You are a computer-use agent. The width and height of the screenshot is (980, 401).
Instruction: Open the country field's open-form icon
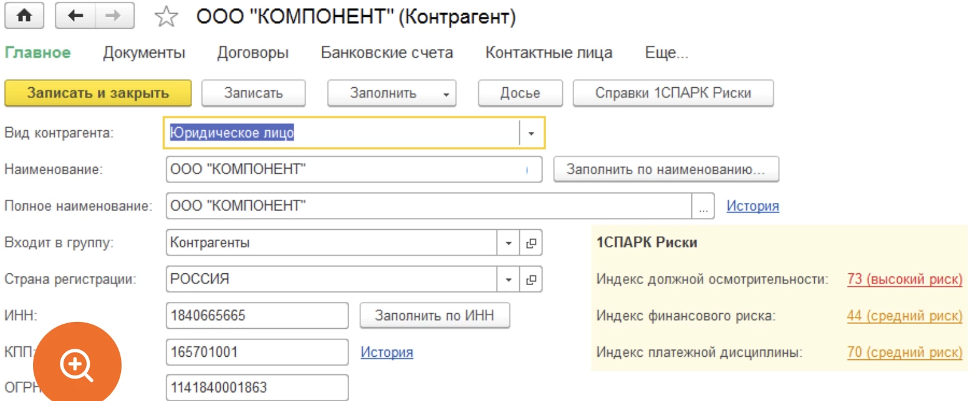[531, 280]
